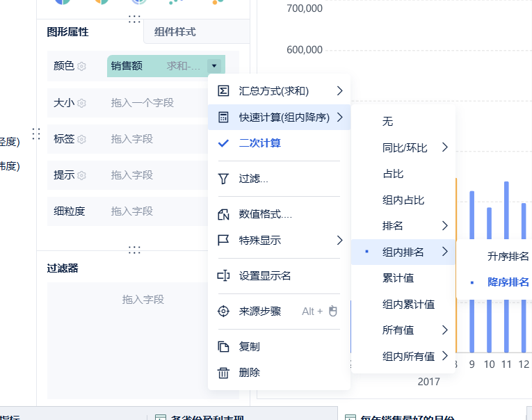Choose 来源步骤 from the menu
The image size is (532, 420).
pyautogui.click(x=279, y=311)
